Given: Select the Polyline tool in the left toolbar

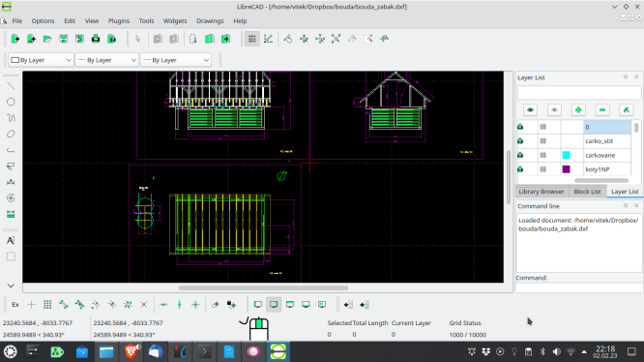Looking at the screenshot, I should click(11, 150).
